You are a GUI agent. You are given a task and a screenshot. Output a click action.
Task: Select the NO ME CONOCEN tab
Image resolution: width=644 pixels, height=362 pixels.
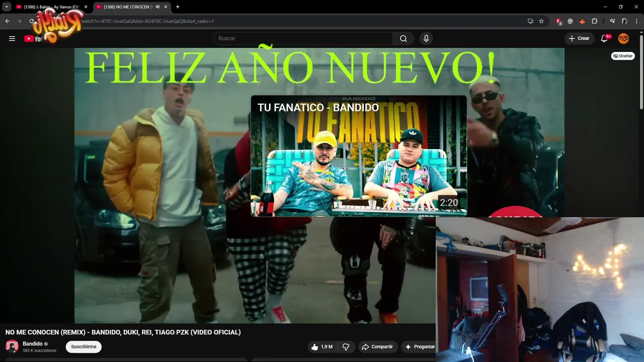point(128,7)
